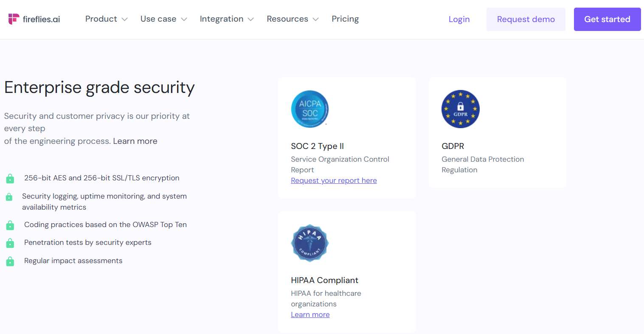Click the Enterprise grade security heading
The image size is (644, 334).
[99, 87]
